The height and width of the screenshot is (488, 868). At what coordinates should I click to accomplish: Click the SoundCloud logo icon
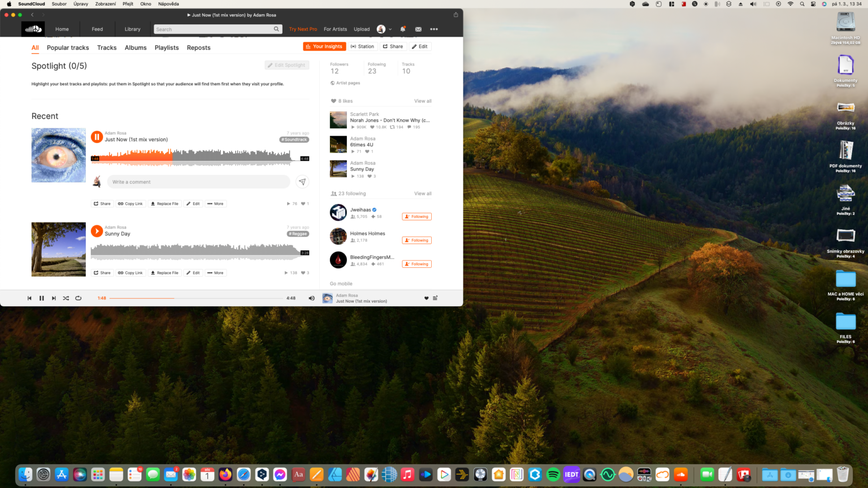click(32, 29)
